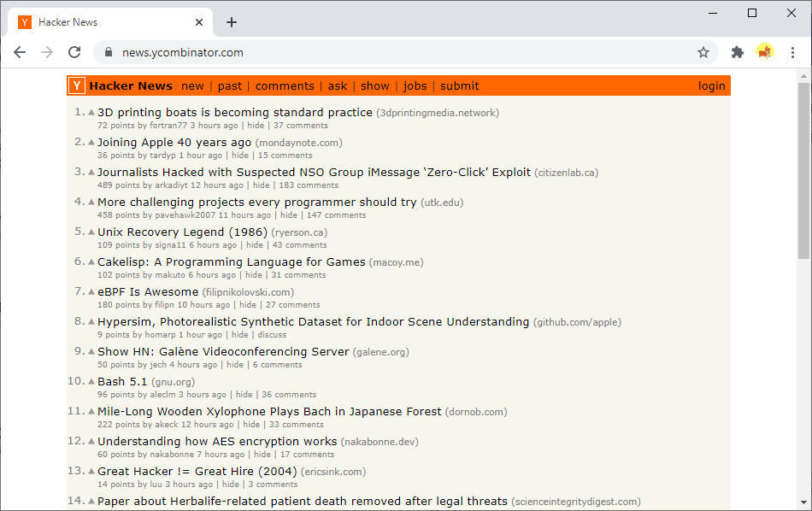Click the browser forward arrow
Screen dimensions: 812x511
point(47,52)
